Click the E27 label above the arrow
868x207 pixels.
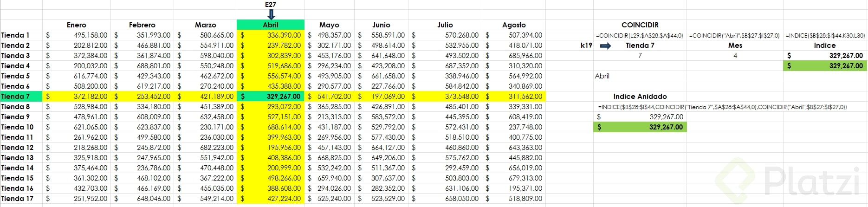pyautogui.click(x=271, y=5)
